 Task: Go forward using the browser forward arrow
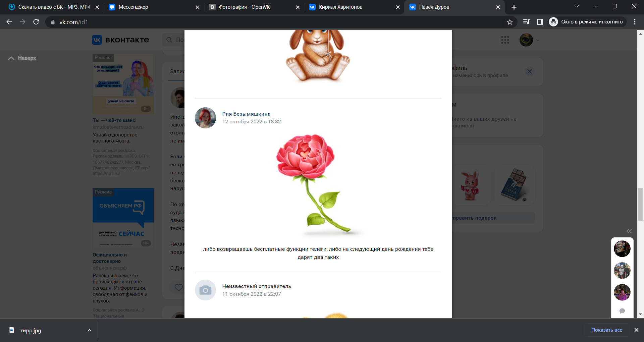(22, 22)
